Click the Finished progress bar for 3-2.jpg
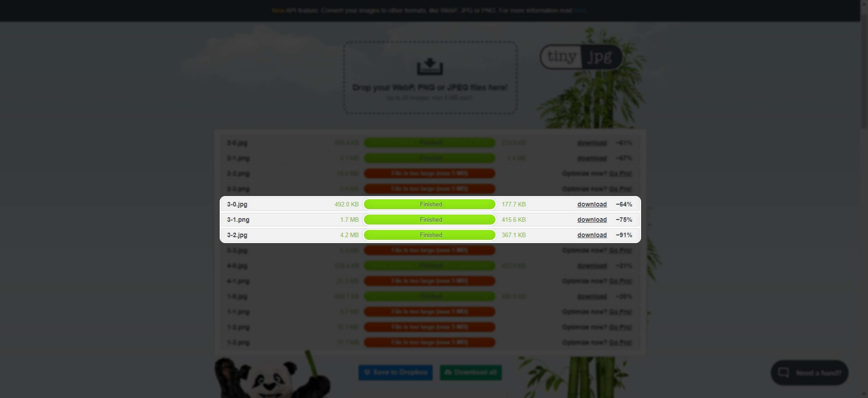Viewport: 868px width, 398px height. pyautogui.click(x=430, y=235)
